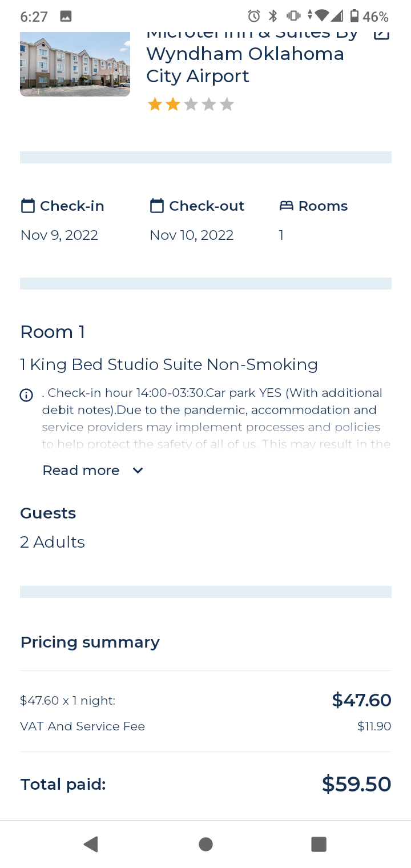Select the Nov 10, 2022 check-out date

(x=191, y=235)
